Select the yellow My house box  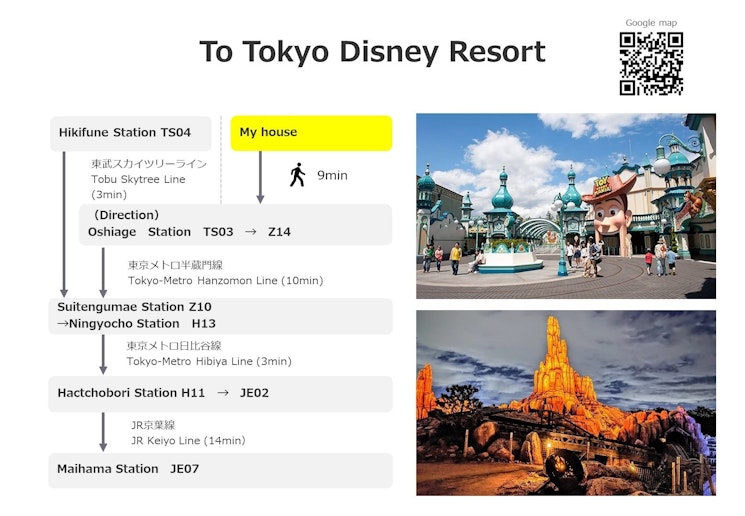pyautogui.click(x=311, y=133)
